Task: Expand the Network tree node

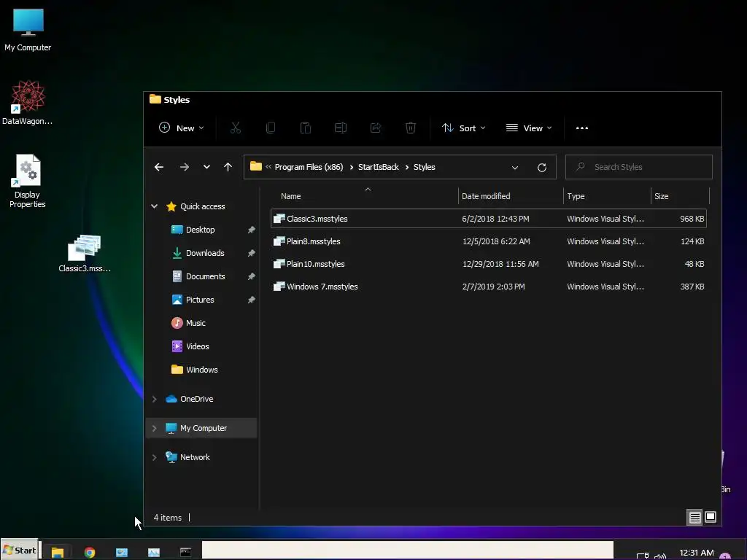Action: [155, 457]
